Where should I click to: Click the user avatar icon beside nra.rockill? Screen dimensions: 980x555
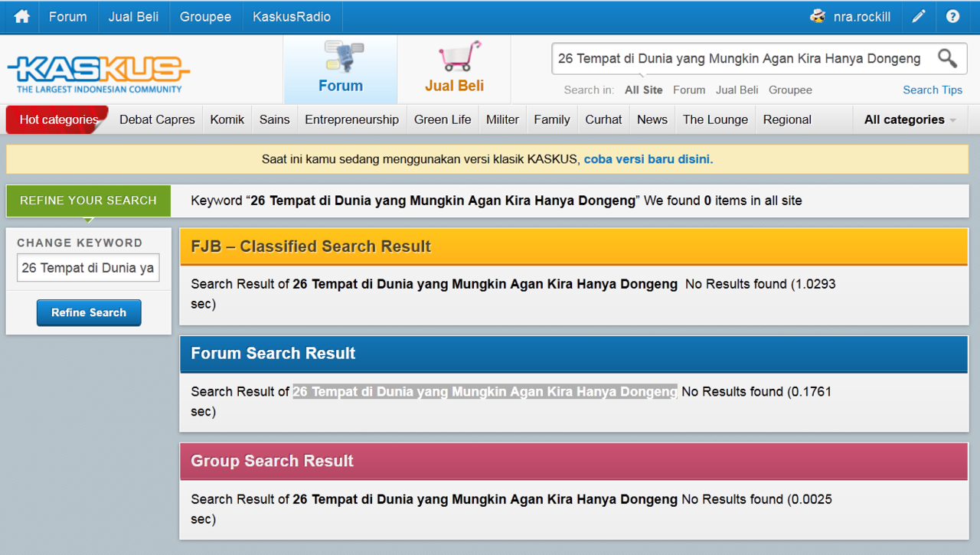818,16
